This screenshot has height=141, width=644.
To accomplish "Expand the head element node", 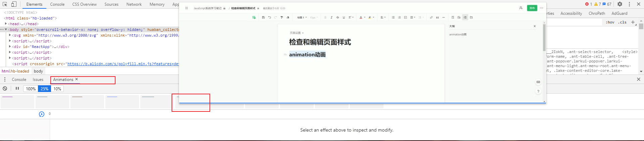I will (6, 24).
